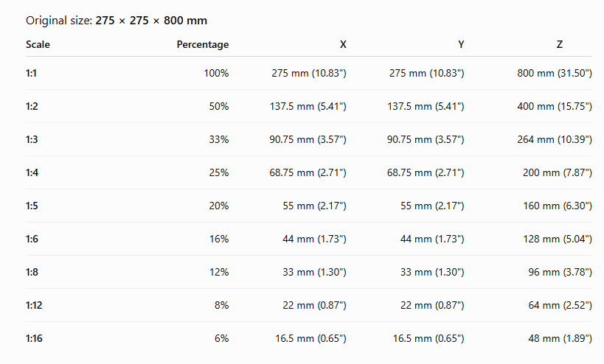Click the Percentage column header
This screenshot has width=604, height=364.
tap(203, 45)
